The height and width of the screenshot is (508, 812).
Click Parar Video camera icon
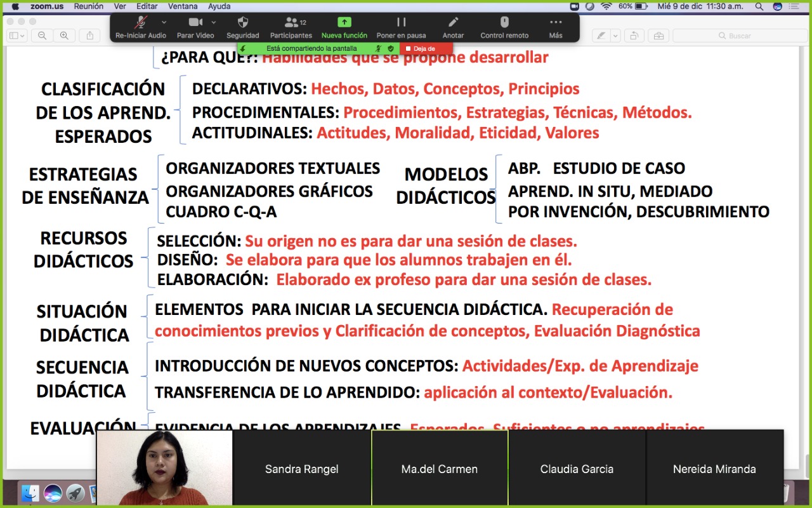pos(195,23)
